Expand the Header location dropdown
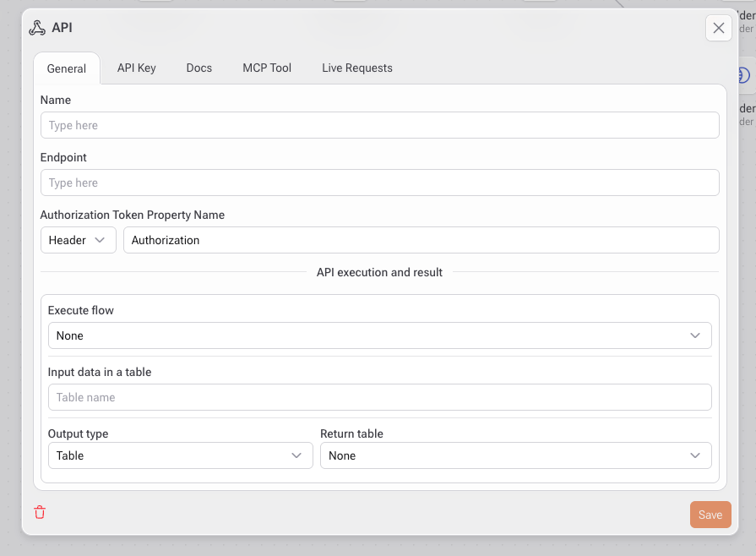This screenshot has height=556, width=756. tap(79, 240)
